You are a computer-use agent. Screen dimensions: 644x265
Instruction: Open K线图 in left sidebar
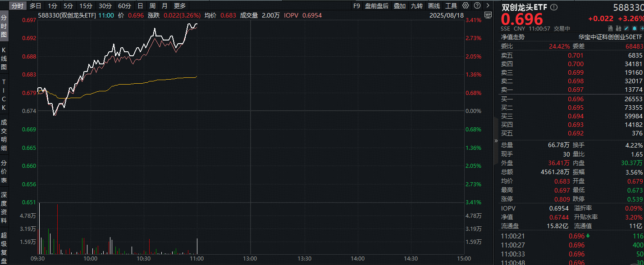[4, 58]
